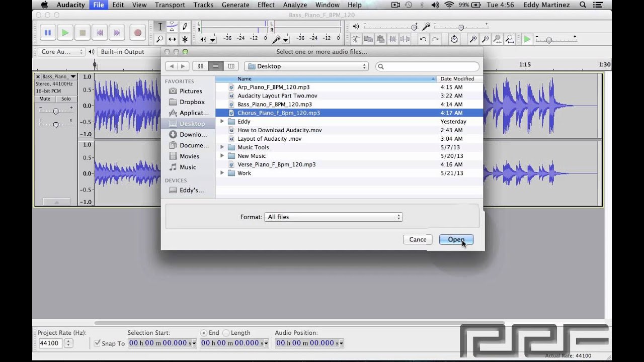Click the Trim audio icon
Image resolution: width=644 pixels, height=362 pixels.
pyautogui.click(x=393, y=39)
